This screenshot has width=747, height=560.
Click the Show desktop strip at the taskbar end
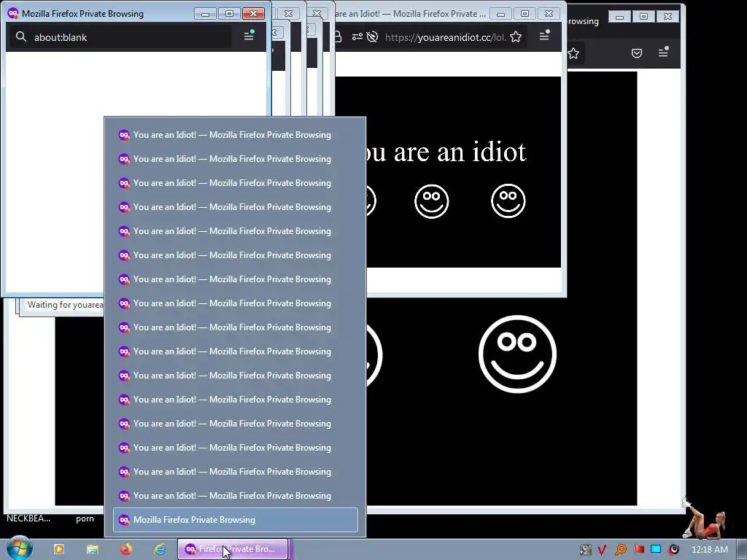(742, 549)
